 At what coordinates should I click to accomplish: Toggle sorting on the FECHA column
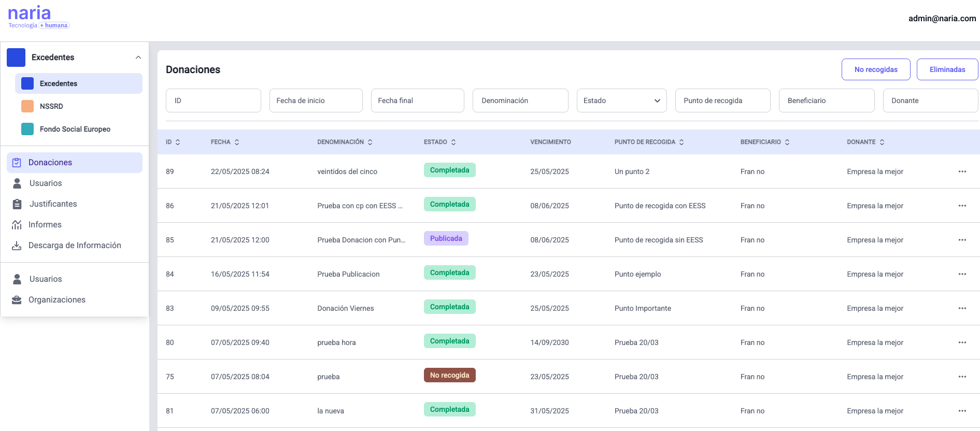tap(237, 142)
